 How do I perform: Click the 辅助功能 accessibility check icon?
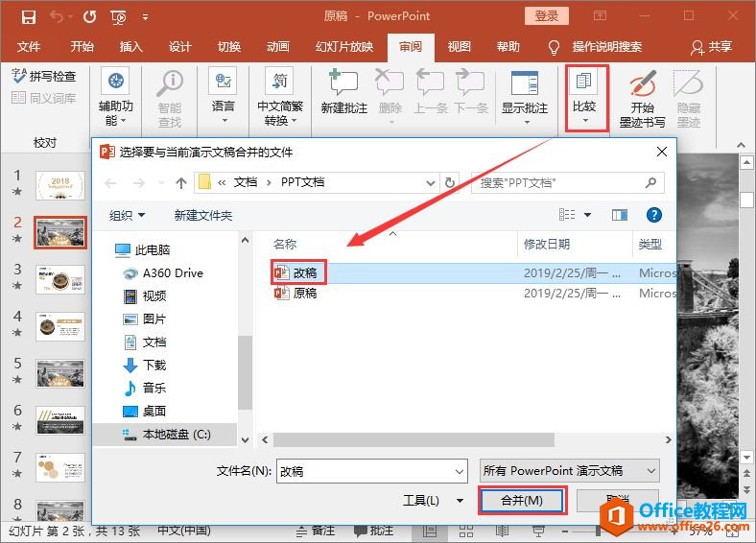pos(116,81)
